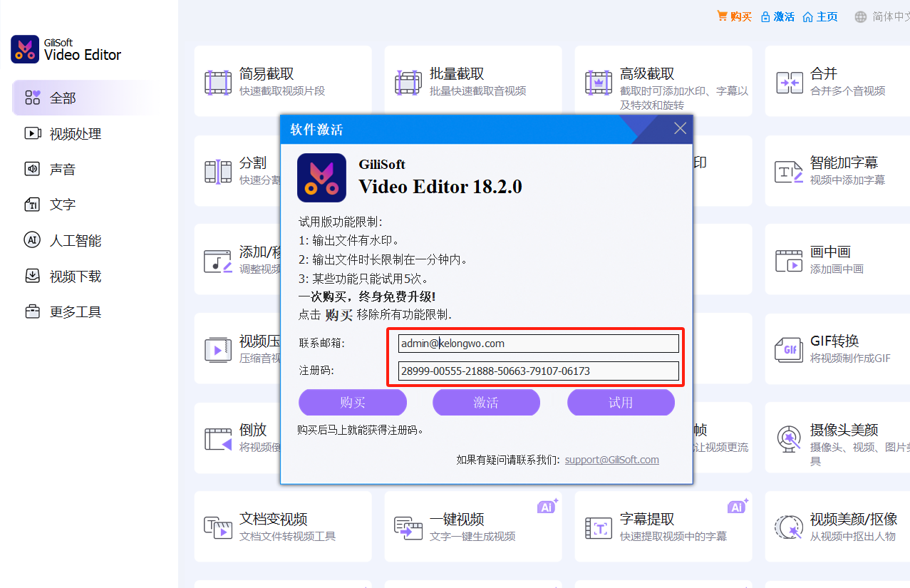Close the 软件激活 dialog
This screenshot has width=910, height=588.
coord(681,128)
